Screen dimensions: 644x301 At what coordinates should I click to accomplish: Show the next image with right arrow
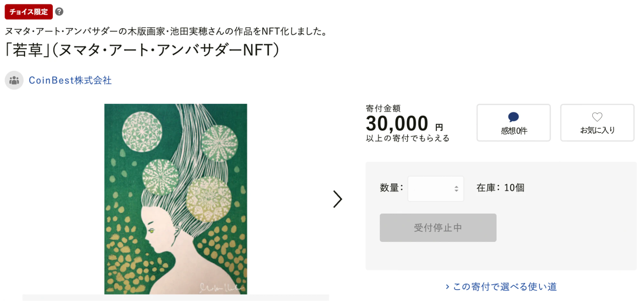click(x=337, y=199)
